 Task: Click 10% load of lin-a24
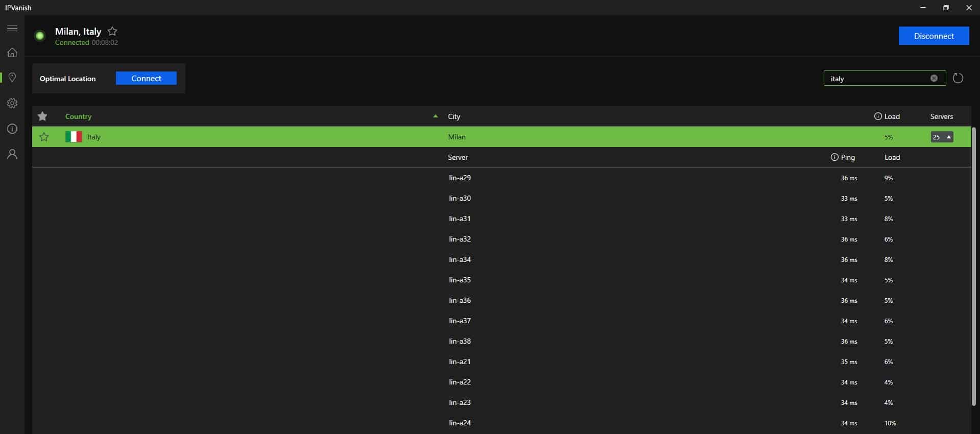click(x=890, y=423)
